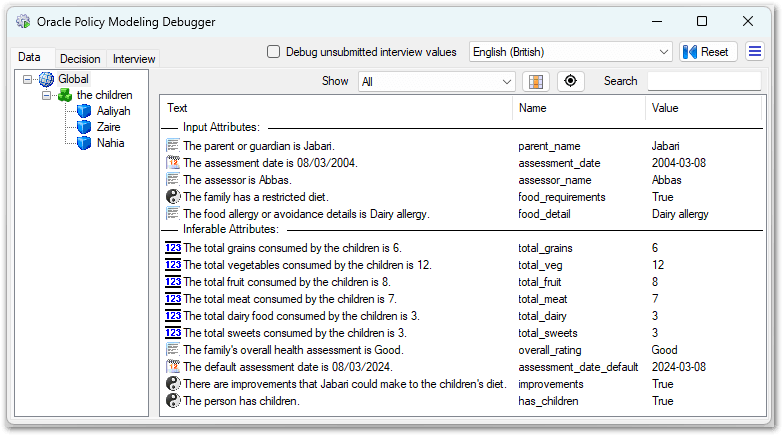The height and width of the screenshot is (436, 783).
Task: Click the table columns layout icon button
Action: pos(536,81)
